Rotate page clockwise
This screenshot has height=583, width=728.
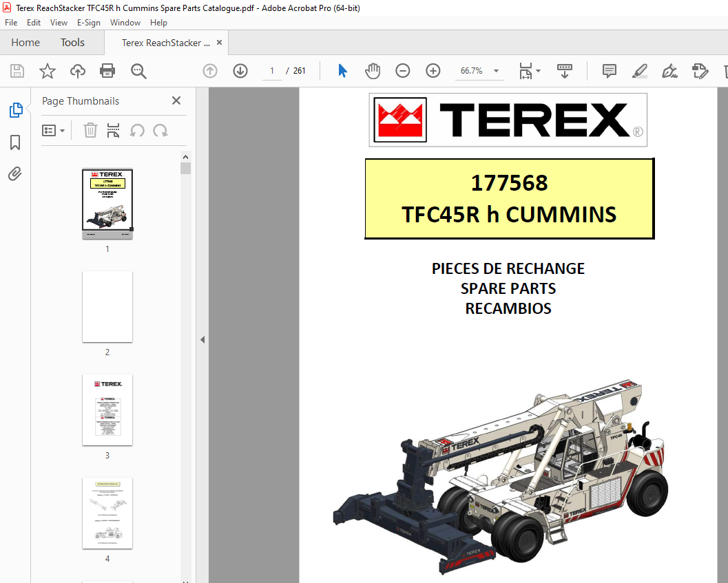click(160, 130)
